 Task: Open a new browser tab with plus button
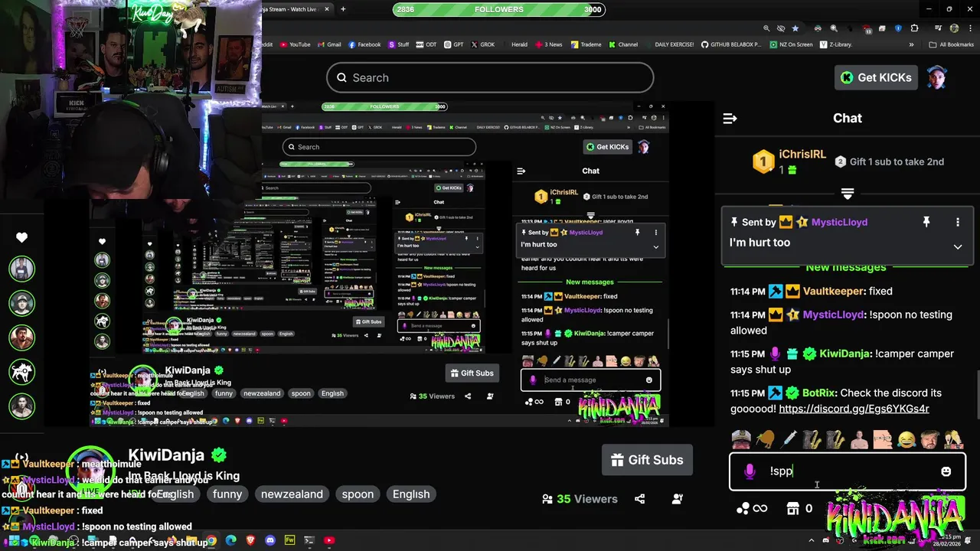point(343,9)
